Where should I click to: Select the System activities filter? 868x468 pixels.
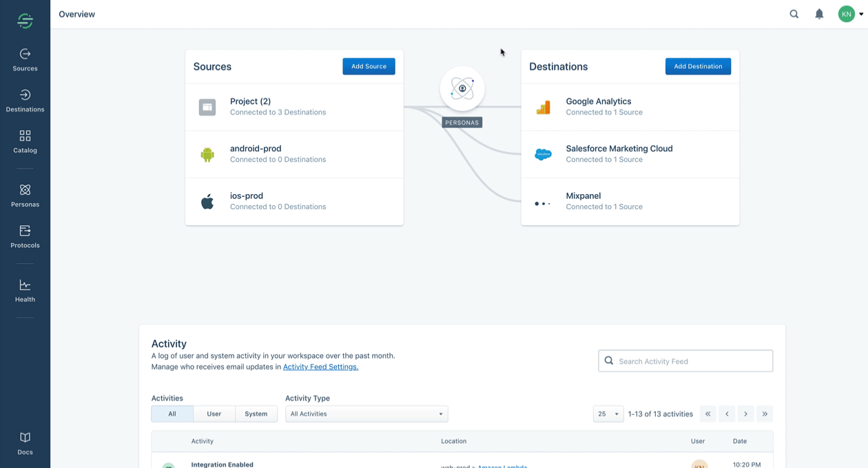tap(256, 414)
